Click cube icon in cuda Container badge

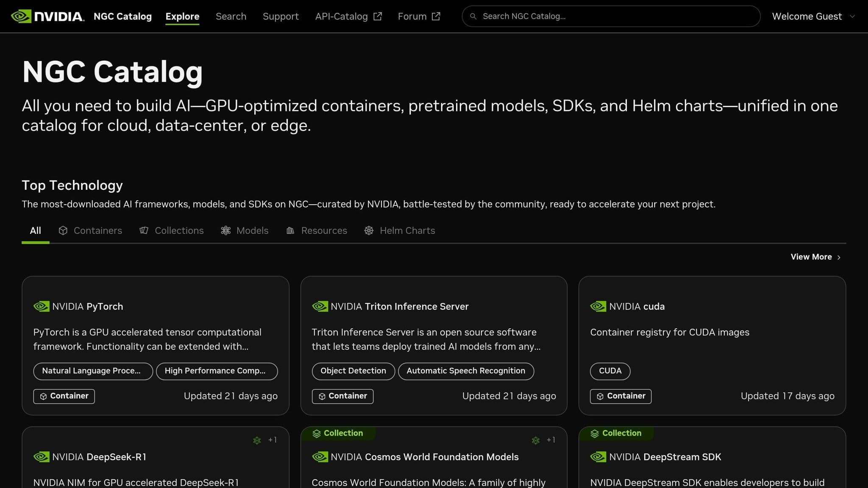point(600,396)
